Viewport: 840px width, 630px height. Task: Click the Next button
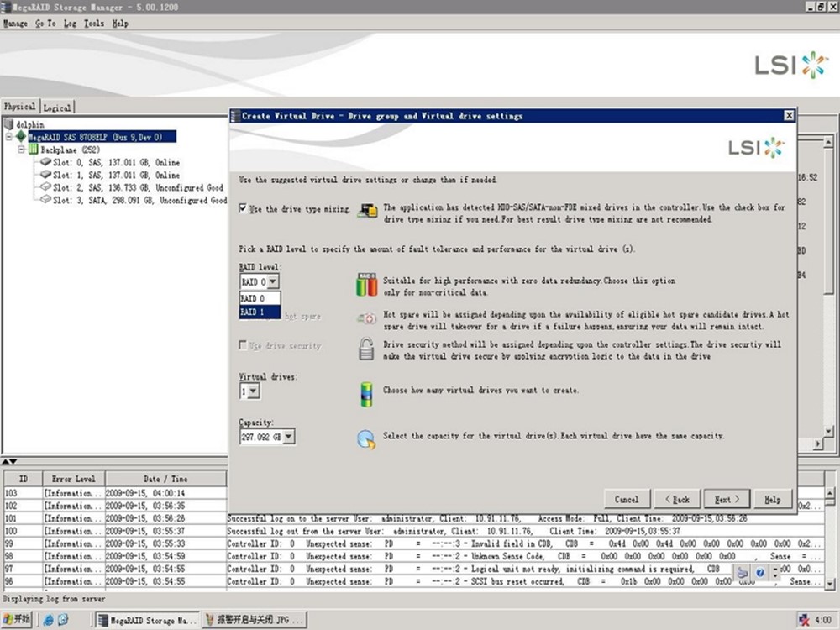(x=727, y=499)
